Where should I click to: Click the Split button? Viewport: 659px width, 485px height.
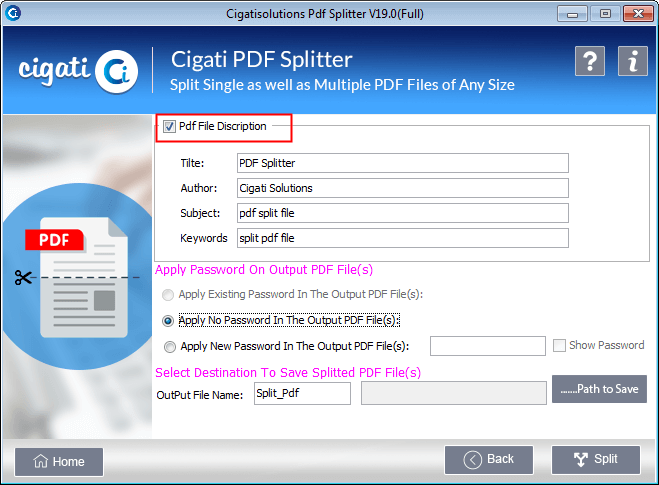[596, 459]
